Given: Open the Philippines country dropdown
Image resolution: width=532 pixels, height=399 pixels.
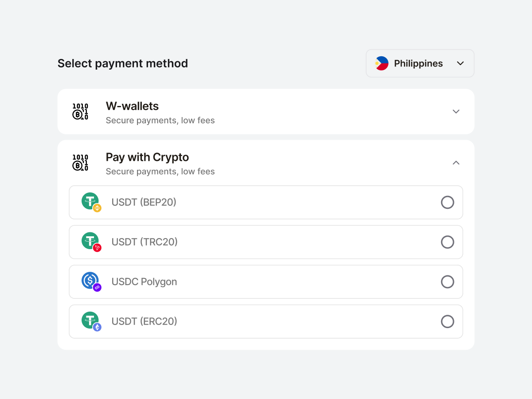Looking at the screenshot, I should (x=460, y=63).
